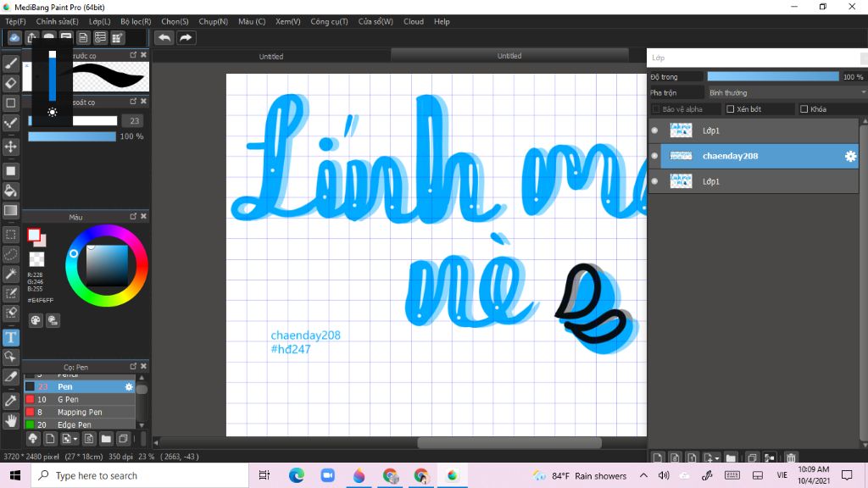Click the document page icon in top toolbar

click(83, 37)
